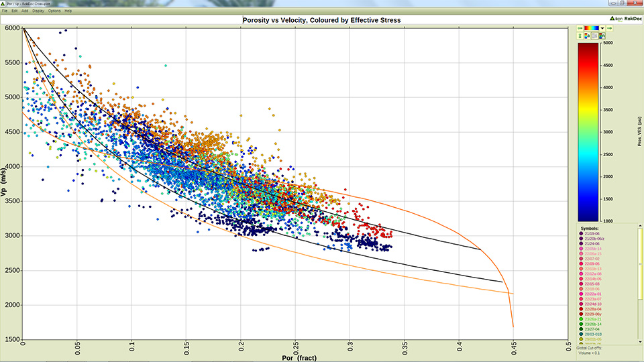Click the Volume < 0.1 cut-off text

pyautogui.click(x=589, y=353)
